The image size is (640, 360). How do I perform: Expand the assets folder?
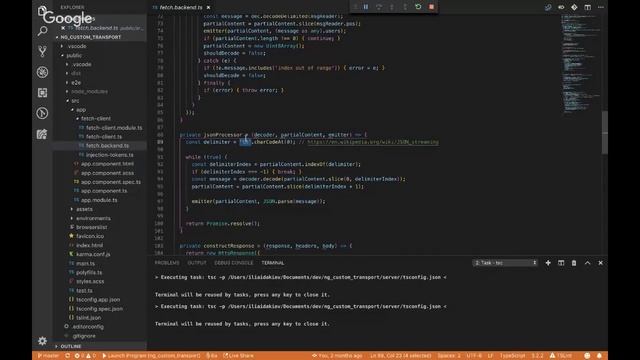pos(84,209)
